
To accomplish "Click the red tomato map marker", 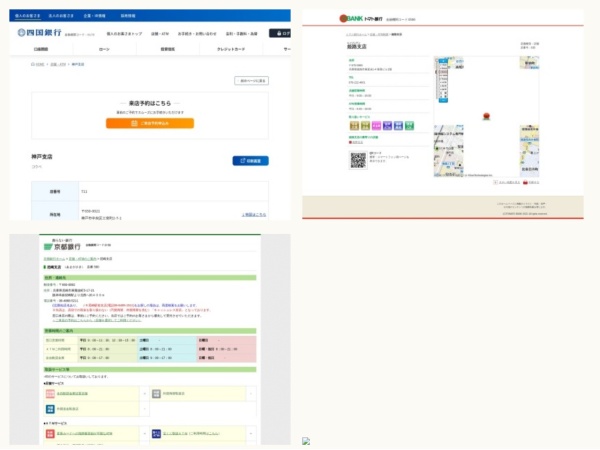I will pyautogui.click(x=486, y=116).
